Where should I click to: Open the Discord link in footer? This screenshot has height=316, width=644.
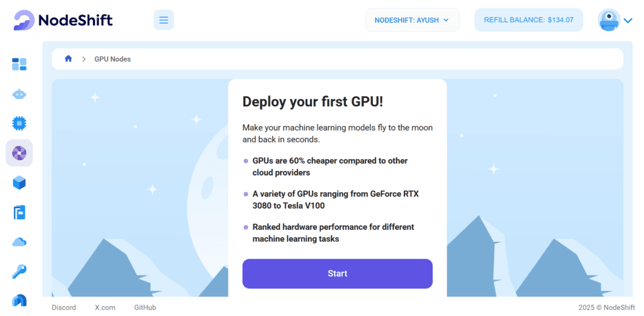64,308
